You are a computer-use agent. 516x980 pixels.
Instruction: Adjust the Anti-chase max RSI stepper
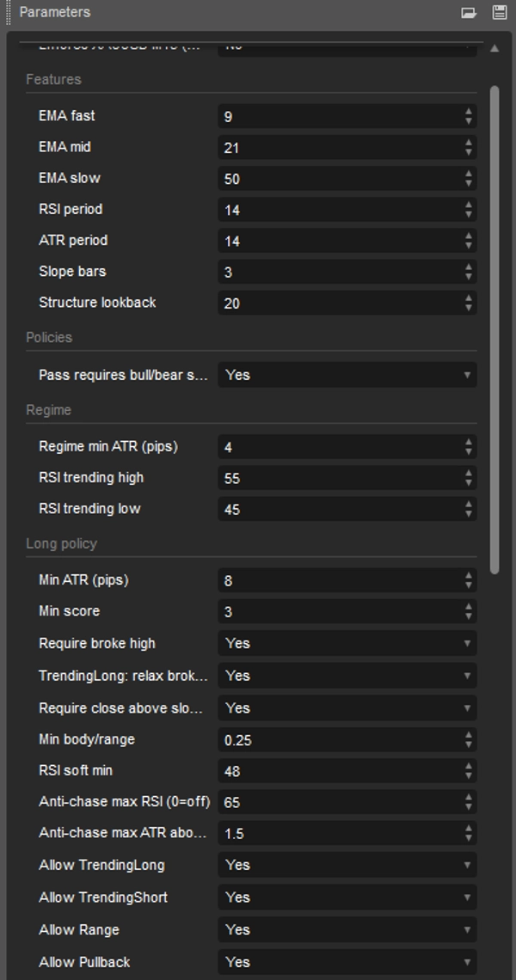469,802
